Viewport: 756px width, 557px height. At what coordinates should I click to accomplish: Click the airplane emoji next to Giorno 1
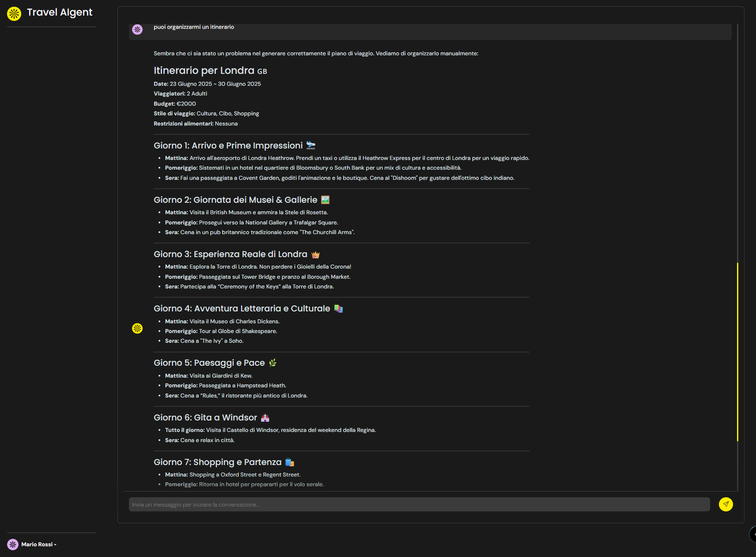point(310,145)
